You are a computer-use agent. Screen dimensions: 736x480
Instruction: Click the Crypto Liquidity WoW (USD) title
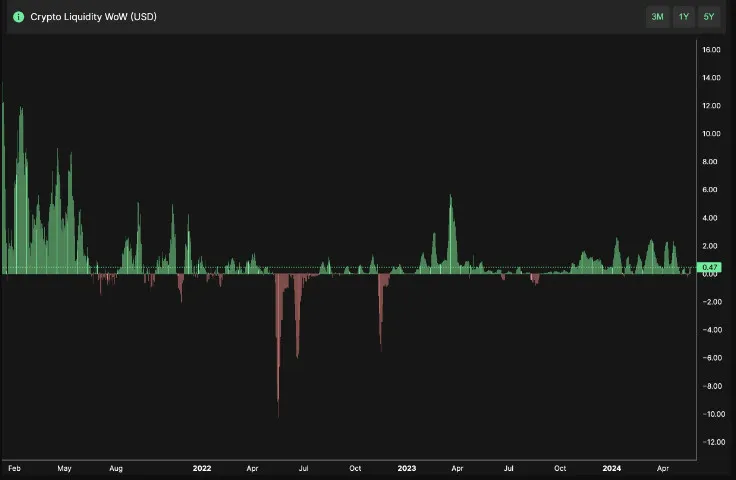click(x=93, y=17)
